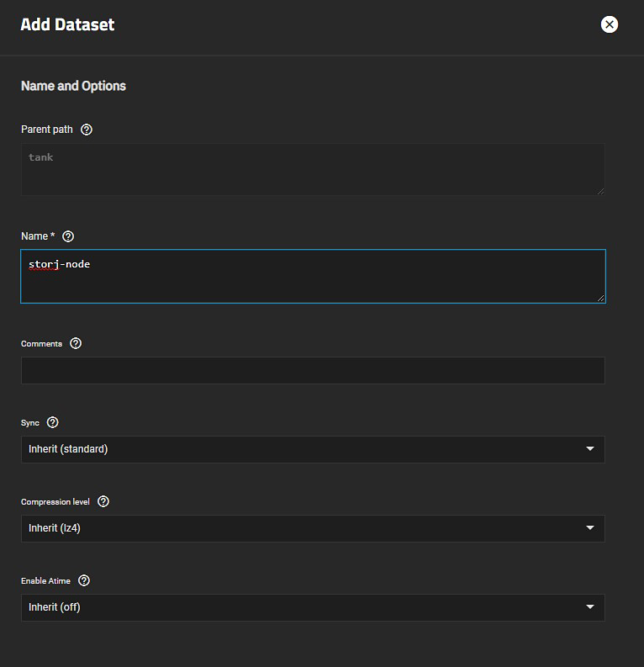The width and height of the screenshot is (644, 667).
Task: Click the Comments help icon
Action: coord(76,343)
